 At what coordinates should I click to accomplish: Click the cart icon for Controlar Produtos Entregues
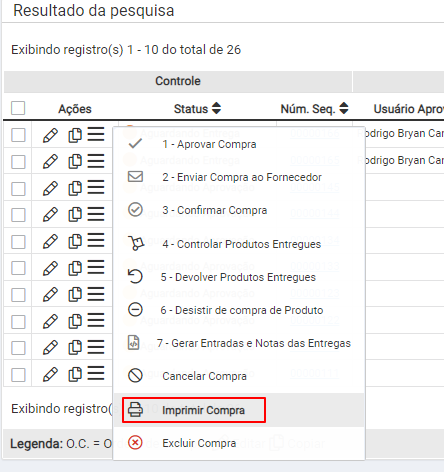click(x=135, y=243)
